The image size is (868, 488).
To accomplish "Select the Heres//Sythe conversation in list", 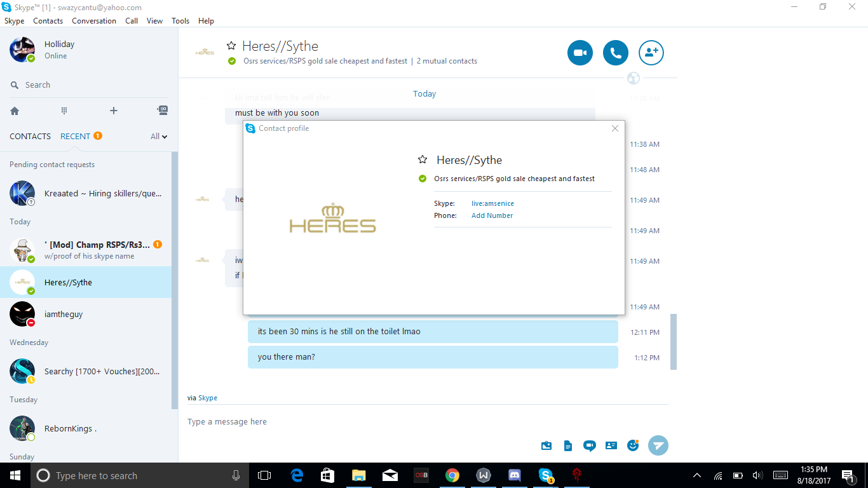I will [86, 282].
